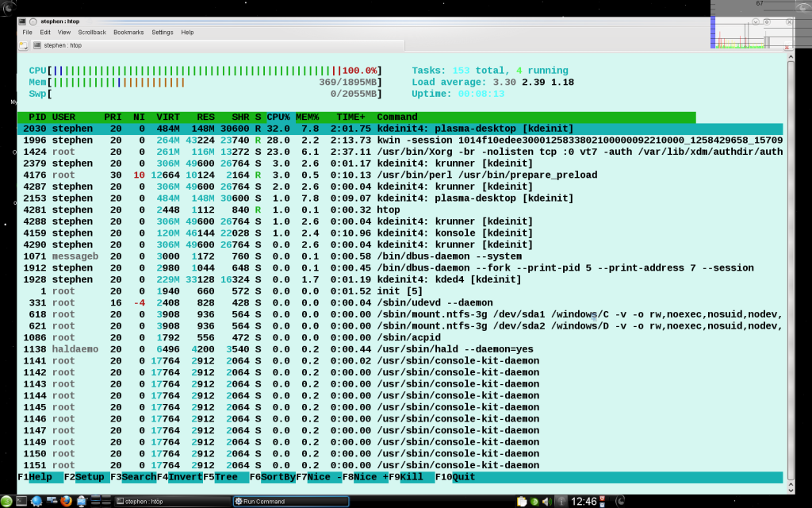Open the Scrollback menu

(x=92, y=32)
